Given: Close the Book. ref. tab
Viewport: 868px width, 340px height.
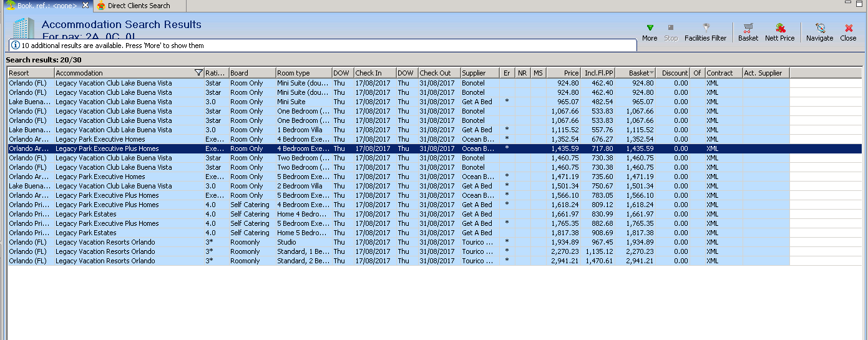Looking at the screenshot, I should (85, 5).
